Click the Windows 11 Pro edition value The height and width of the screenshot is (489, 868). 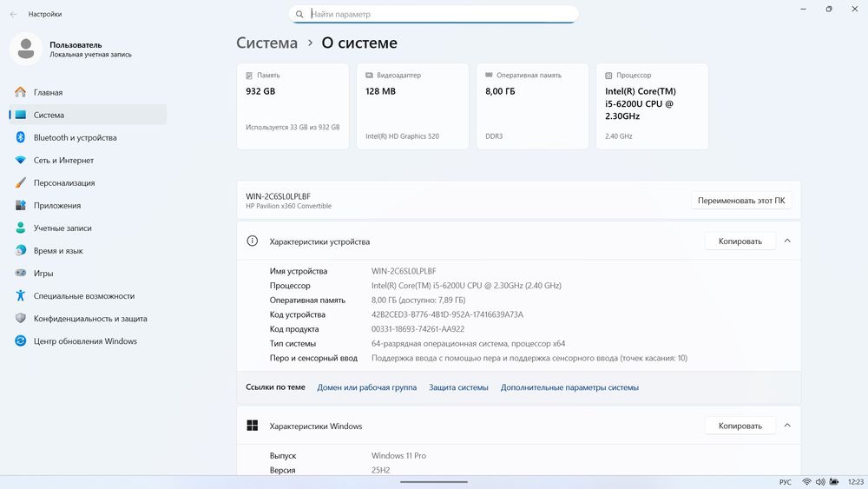[x=398, y=455]
